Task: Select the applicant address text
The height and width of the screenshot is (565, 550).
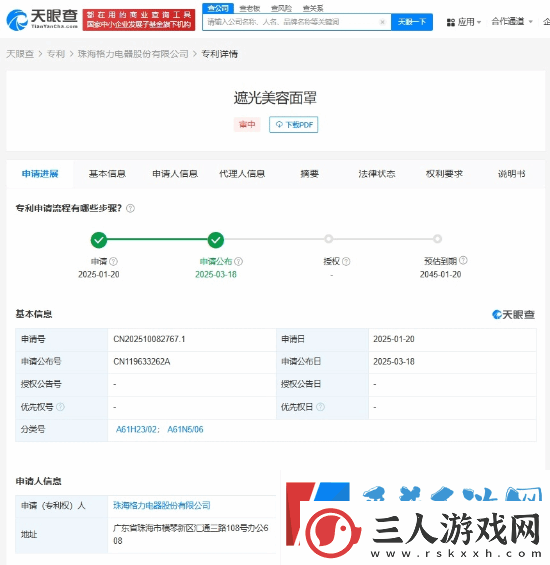Action: (x=191, y=534)
